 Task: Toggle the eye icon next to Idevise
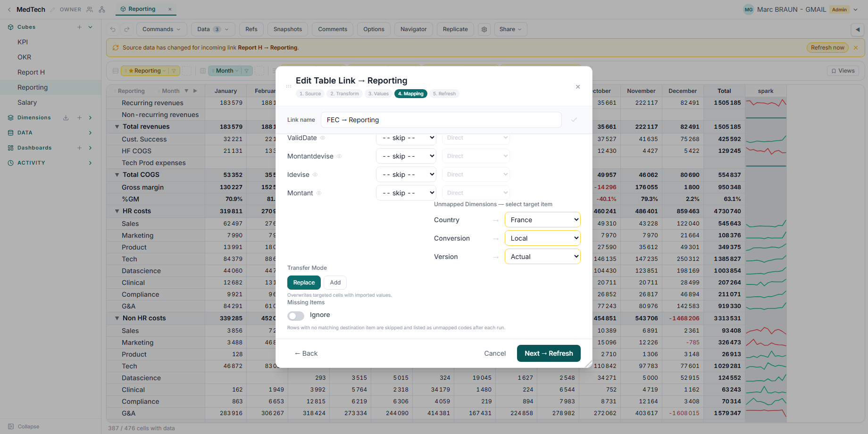tap(315, 175)
